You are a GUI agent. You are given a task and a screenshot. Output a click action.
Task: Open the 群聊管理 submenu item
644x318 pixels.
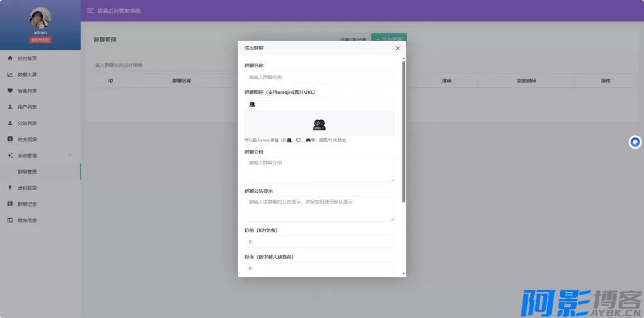pos(27,172)
